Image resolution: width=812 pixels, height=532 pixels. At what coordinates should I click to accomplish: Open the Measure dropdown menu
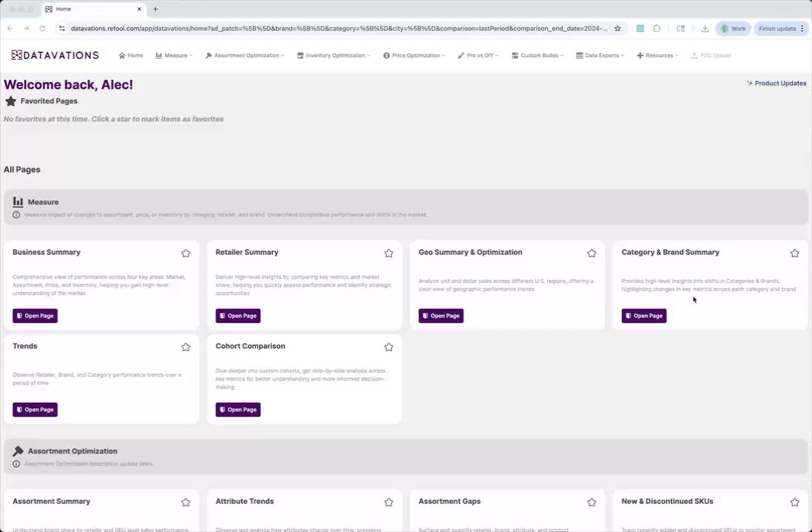coord(174,55)
